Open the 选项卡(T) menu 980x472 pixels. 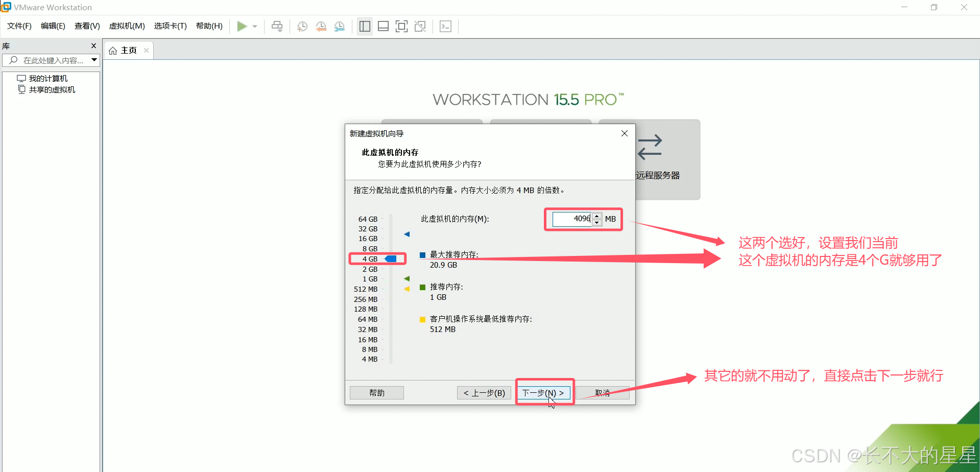(x=171, y=26)
